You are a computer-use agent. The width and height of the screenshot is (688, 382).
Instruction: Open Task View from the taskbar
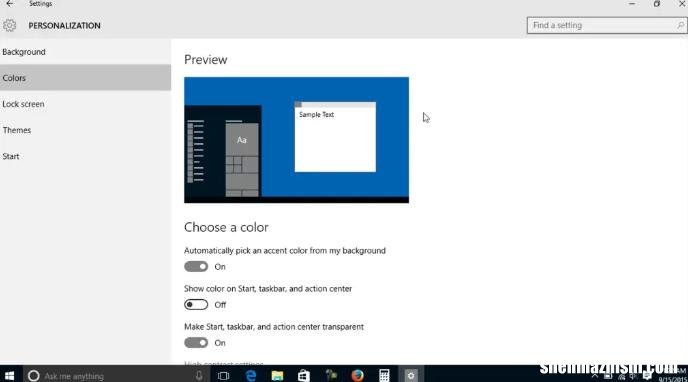[x=223, y=376]
